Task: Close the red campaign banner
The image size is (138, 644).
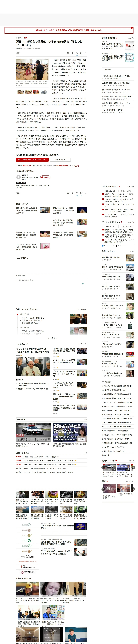Action: 132,29
